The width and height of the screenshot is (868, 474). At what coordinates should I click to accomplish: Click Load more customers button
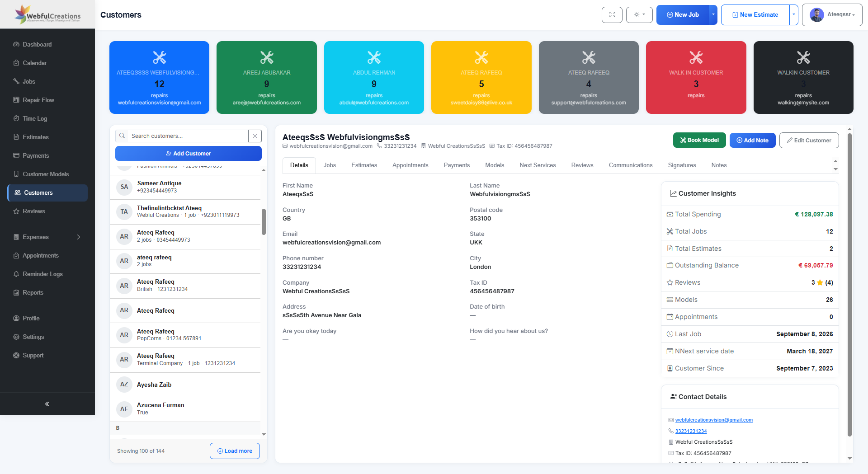click(x=235, y=451)
